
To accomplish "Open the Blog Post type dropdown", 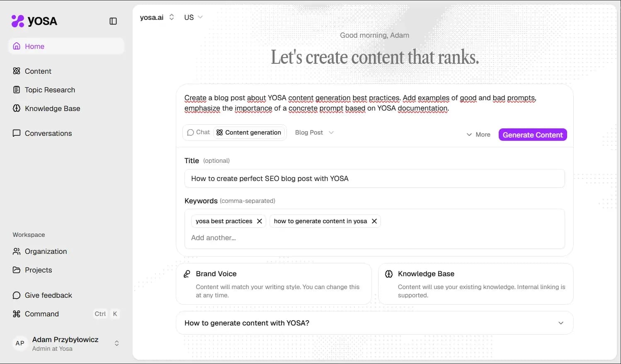I will (314, 133).
